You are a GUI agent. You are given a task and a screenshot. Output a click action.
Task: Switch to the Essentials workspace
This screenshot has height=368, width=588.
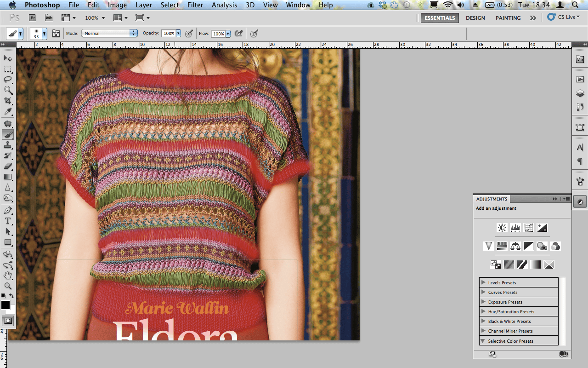(440, 18)
